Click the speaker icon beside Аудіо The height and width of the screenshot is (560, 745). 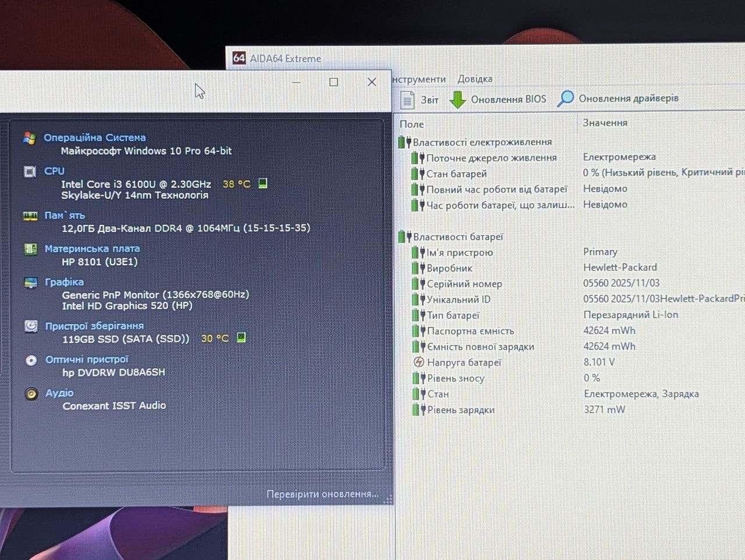point(32,394)
